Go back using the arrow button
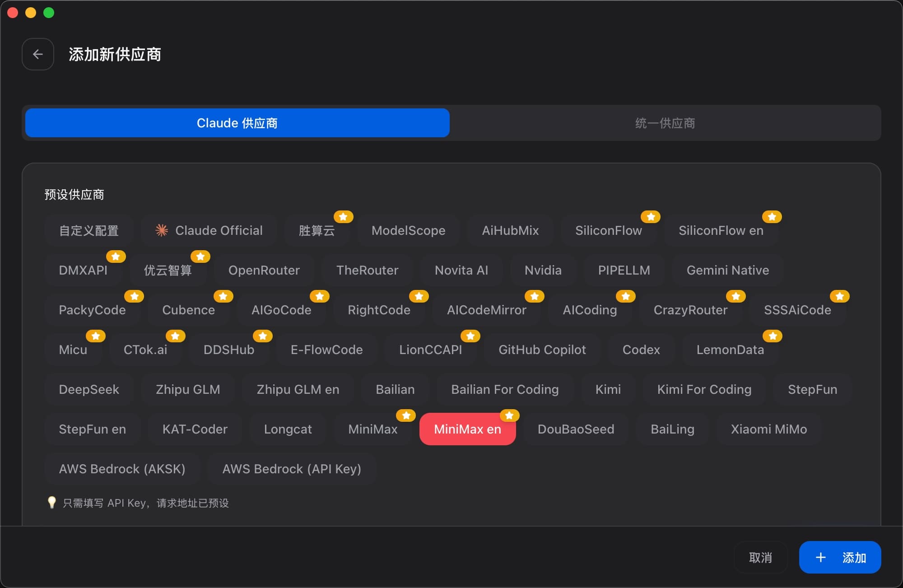 pos(38,54)
